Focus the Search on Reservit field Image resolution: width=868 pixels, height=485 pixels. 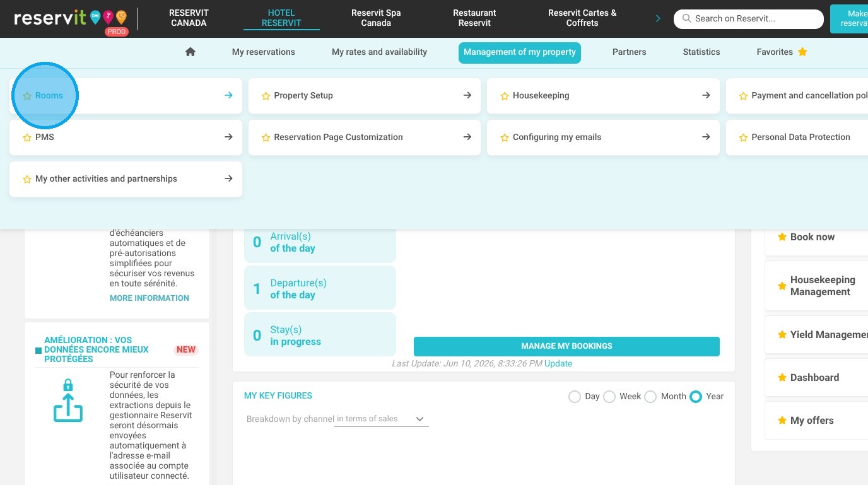click(x=749, y=19)
